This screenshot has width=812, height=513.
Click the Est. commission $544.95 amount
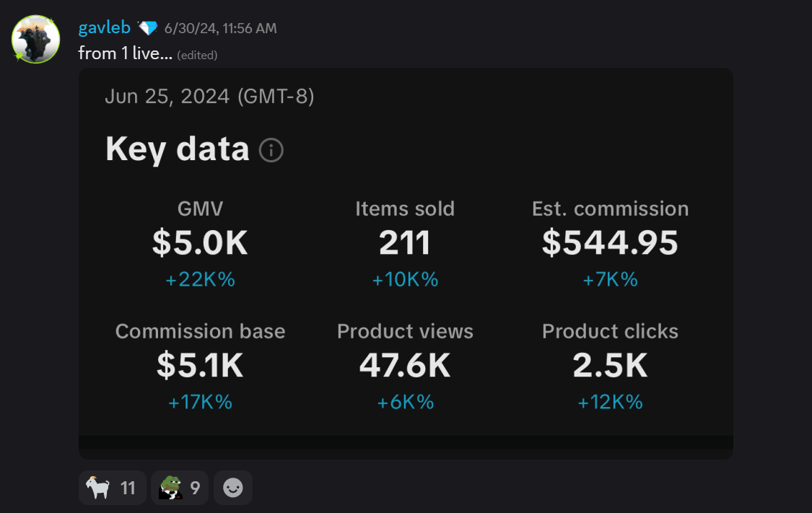pyautogui.click(x=610, y=244)
